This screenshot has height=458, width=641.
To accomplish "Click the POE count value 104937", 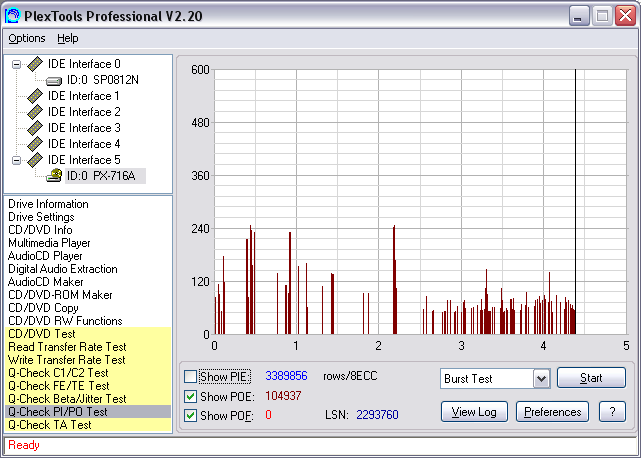I will 283,396.
